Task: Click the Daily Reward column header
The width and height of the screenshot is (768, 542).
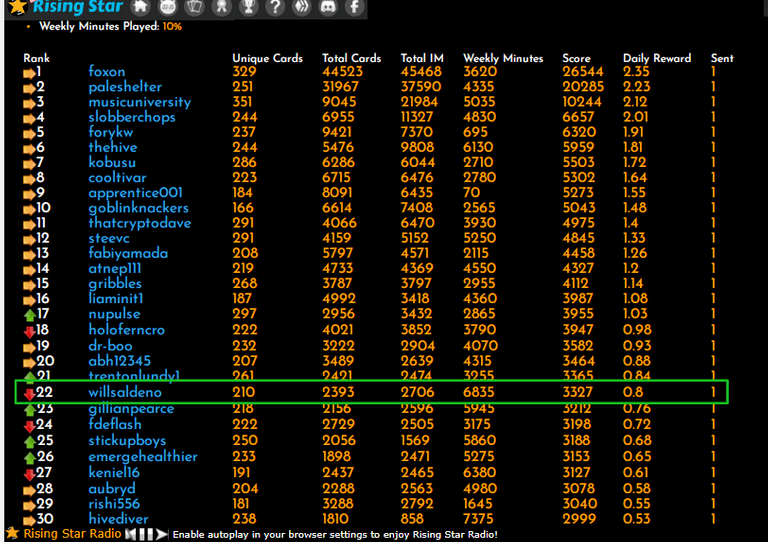Action: pos(657,58)
